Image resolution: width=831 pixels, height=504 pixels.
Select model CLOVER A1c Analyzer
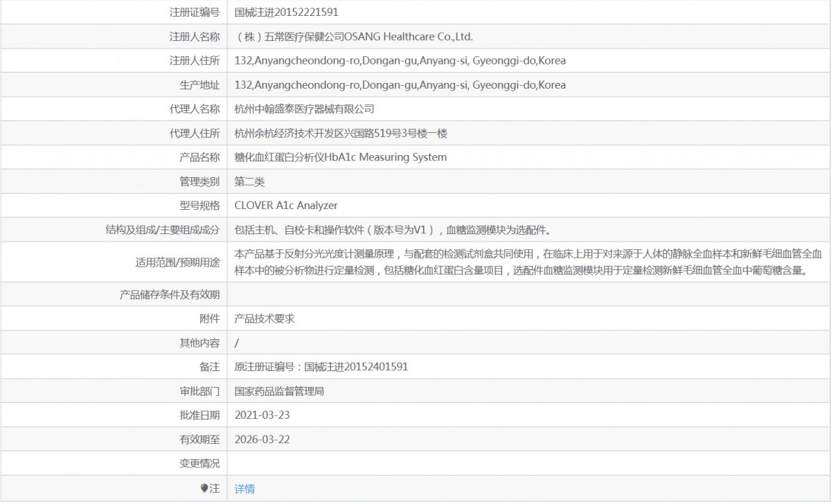[286, 206]
